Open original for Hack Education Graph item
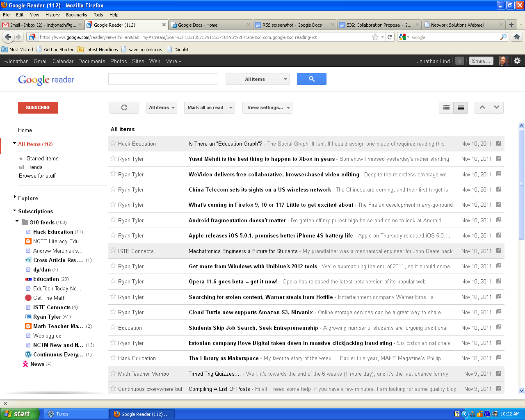This screenshot has width=525, height=420. click(499, 143)
